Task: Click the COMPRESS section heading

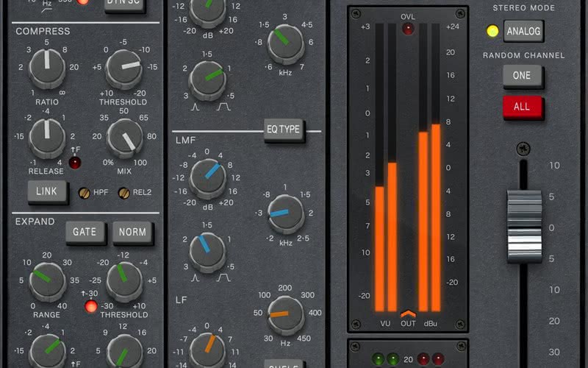Action: (x=43, y=31)
